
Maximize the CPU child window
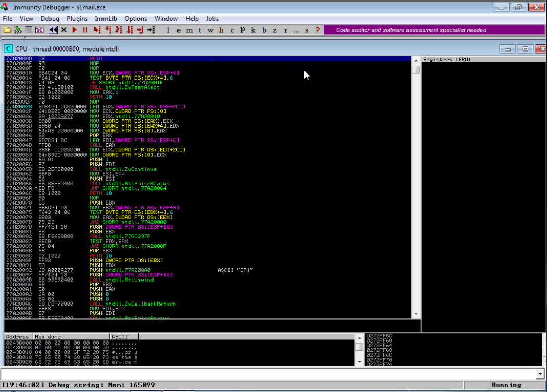pos(525,49)
